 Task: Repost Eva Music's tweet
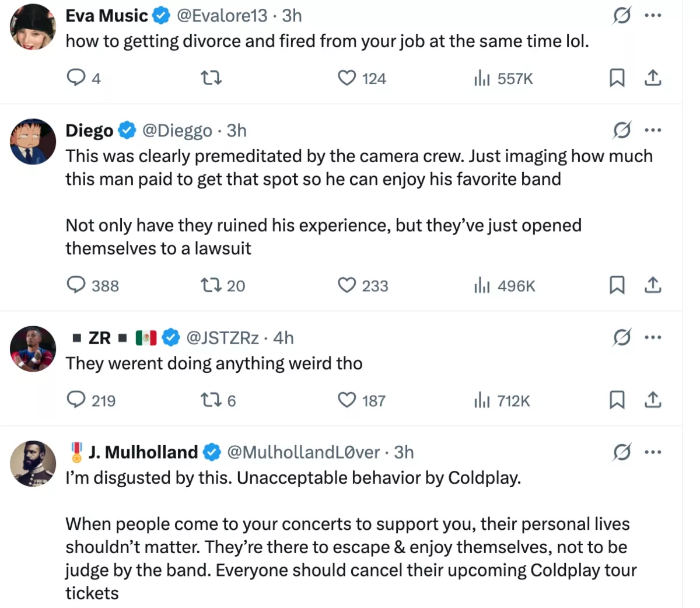(x=211, y=78)
